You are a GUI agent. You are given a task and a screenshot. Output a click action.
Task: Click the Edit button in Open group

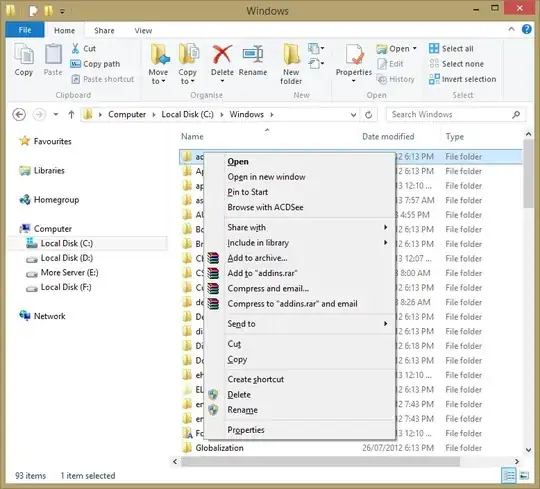[x=390, y=64]
